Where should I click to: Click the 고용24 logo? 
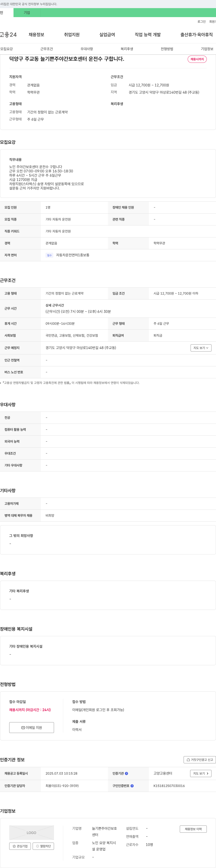click(8, 35)
